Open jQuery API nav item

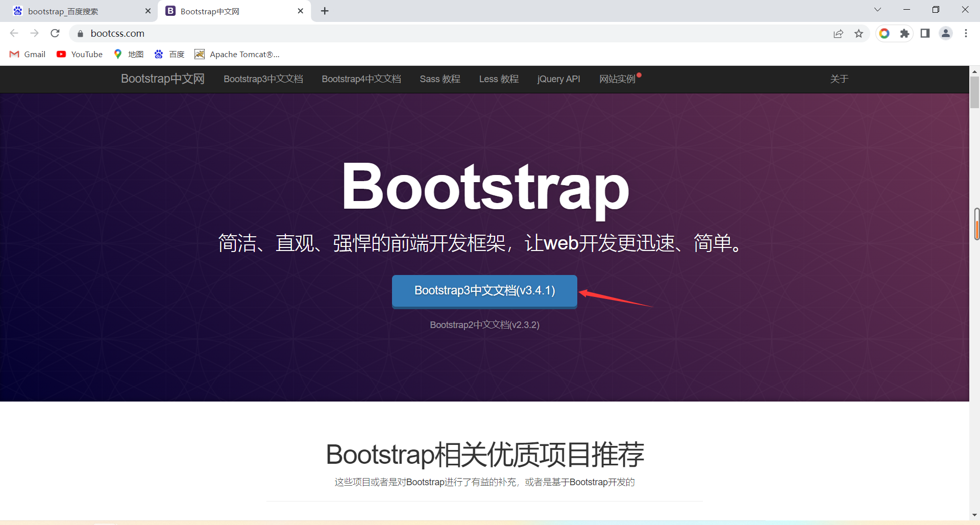pyautogui.click(x=559, y=79)
